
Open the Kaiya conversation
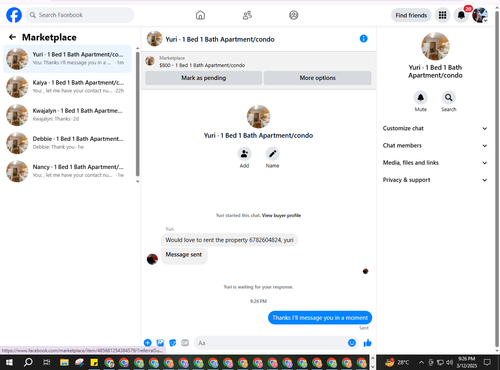click(x=67, y=87)
